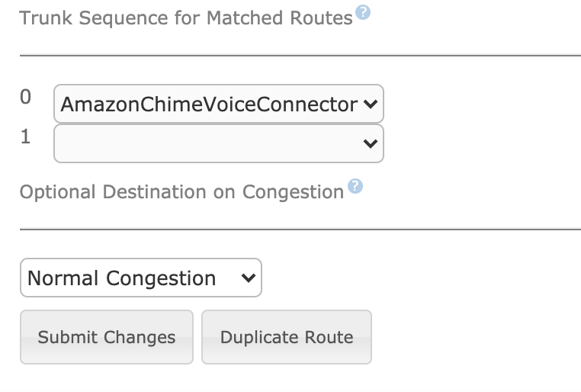The width and height of the screenshot is (581, 392).
Task: Click divider line below Trunk Sequence heading
Action: point(300,56)
